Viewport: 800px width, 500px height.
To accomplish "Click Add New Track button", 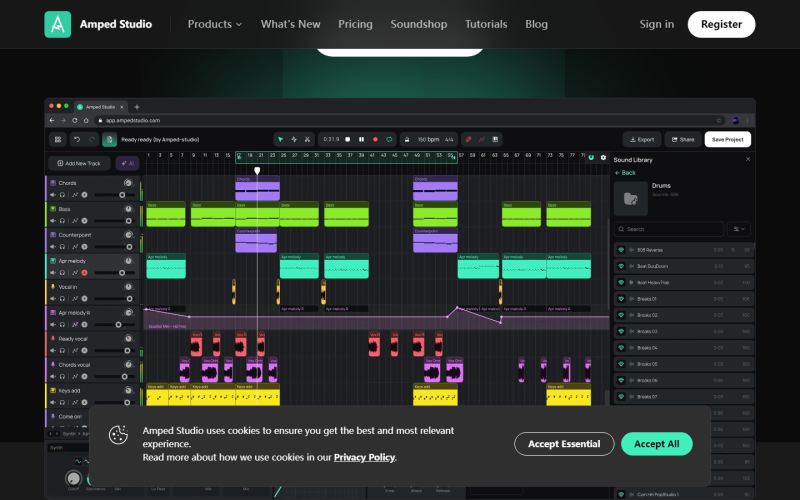I will 79,163.
